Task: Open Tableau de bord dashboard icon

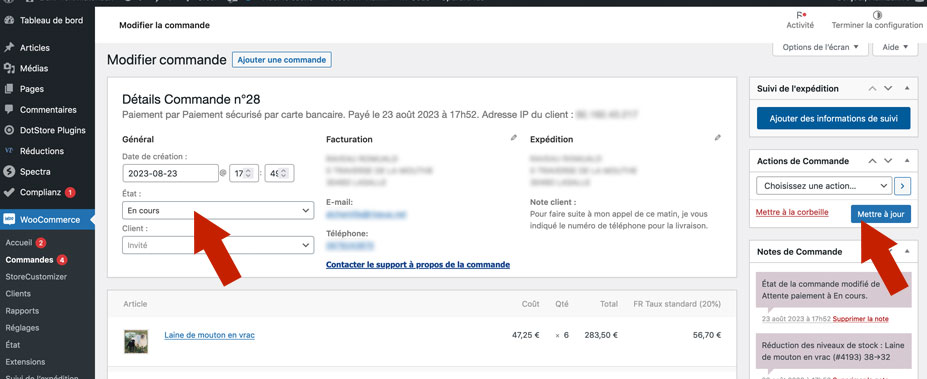Action: tap(9, 21)
